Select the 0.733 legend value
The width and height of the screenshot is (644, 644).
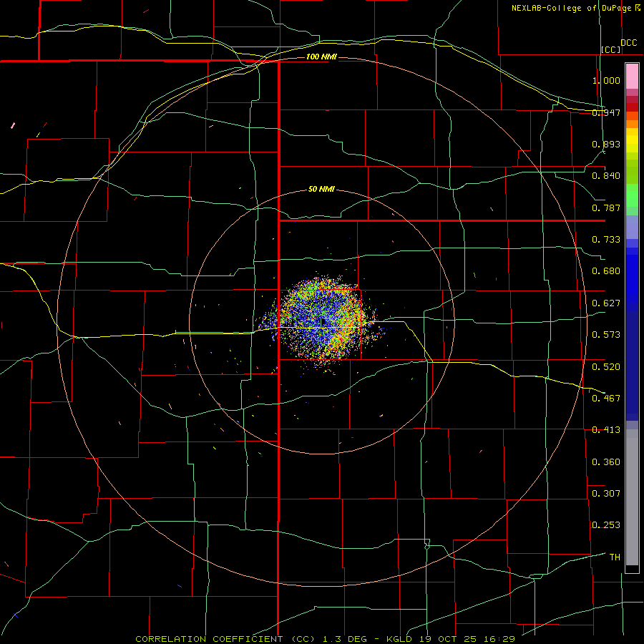(x=606, y=240)
